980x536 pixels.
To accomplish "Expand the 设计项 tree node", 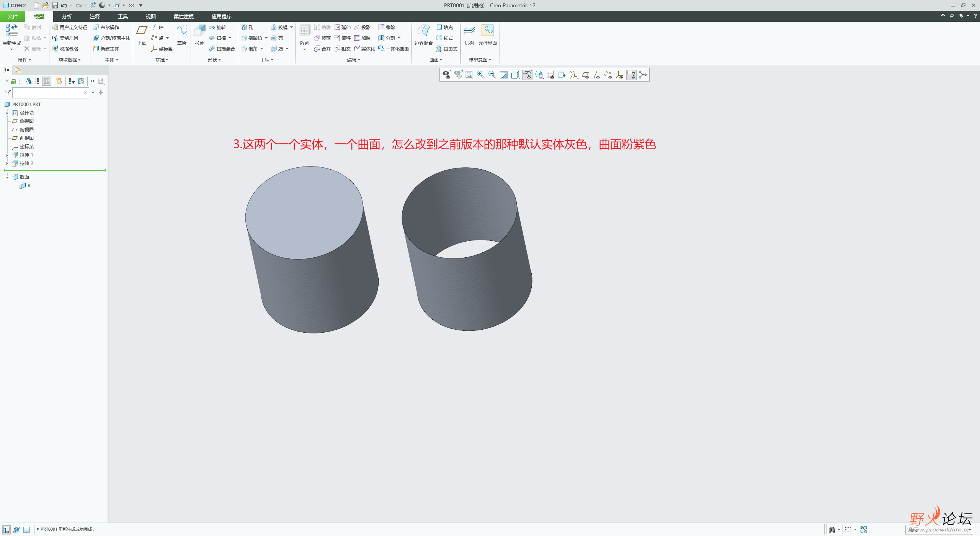I will coord(7,113).
